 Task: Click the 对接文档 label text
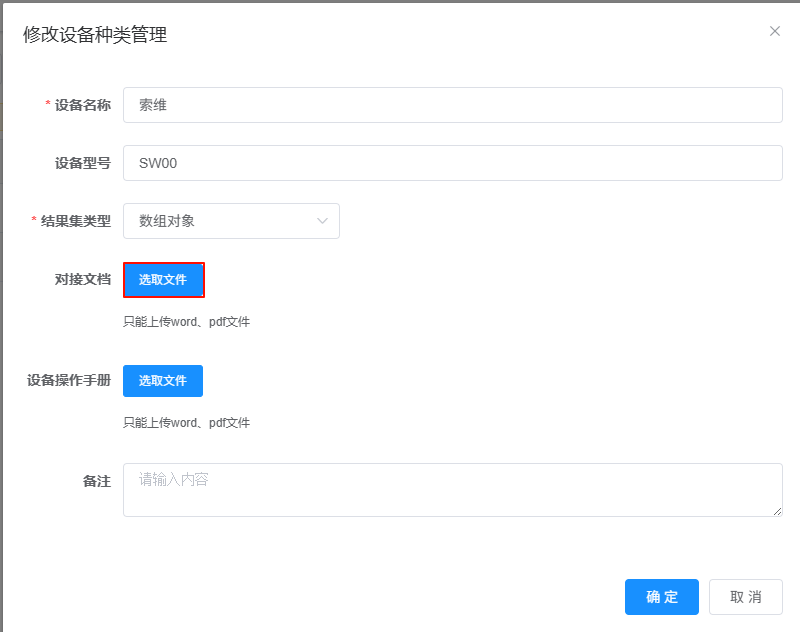[x=82, y=280]
